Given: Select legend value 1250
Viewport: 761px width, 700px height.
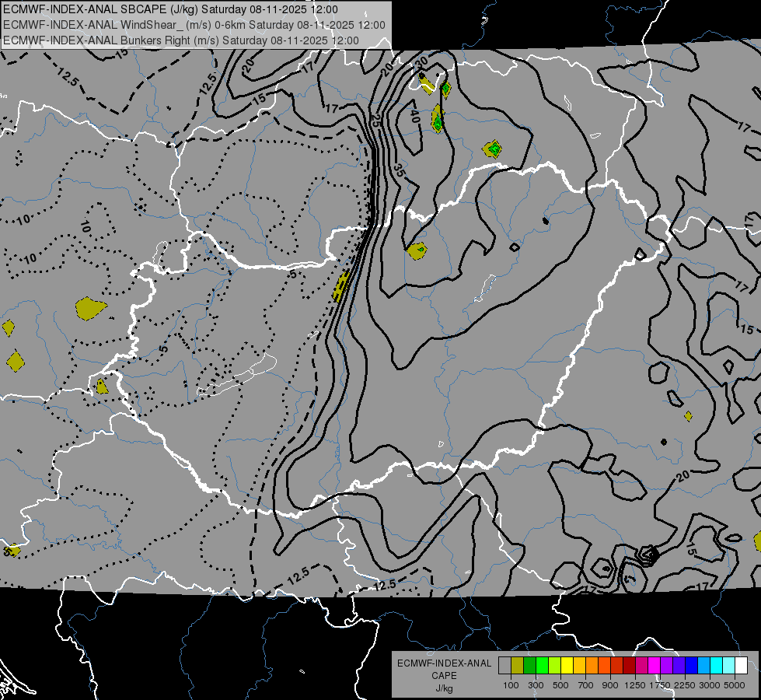Looking at the screenshot, I should 635,685.
